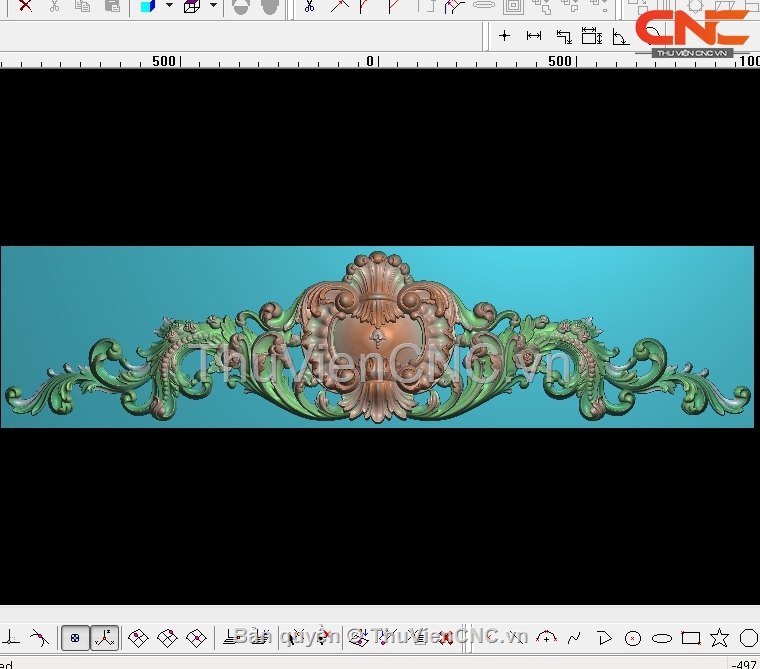Click the wireframe box view icon
Screen dimensions: 760x669
(x=192, y=6)
